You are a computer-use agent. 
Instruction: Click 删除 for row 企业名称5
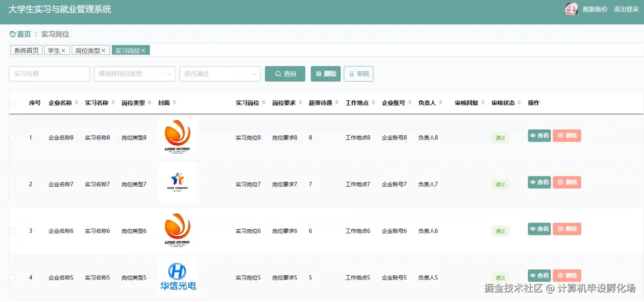567,275
